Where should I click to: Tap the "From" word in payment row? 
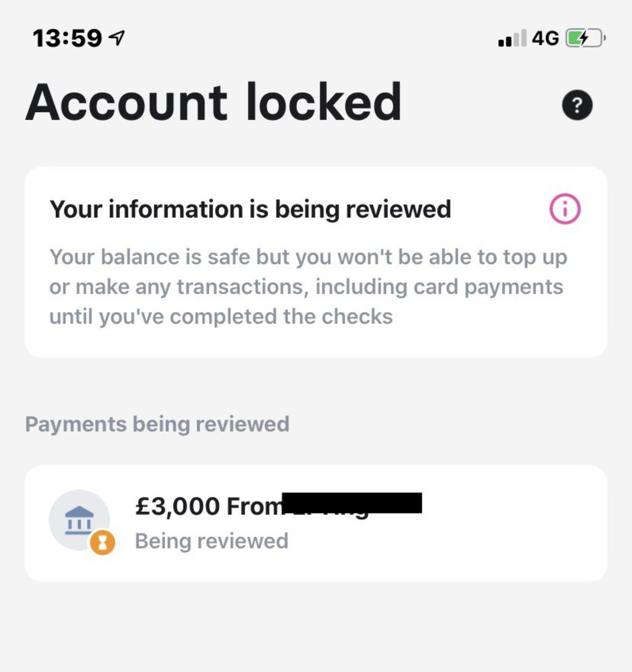[x=254, y=507]
